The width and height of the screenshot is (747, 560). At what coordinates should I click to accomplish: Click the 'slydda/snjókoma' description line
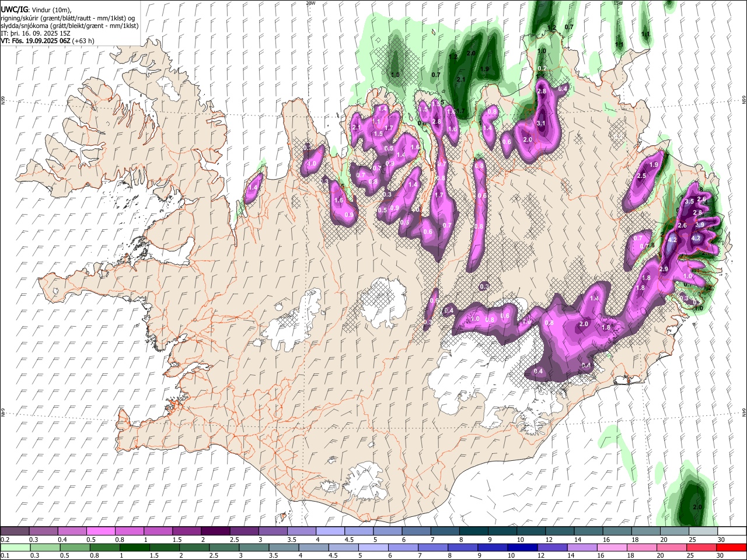click(69, 26)
